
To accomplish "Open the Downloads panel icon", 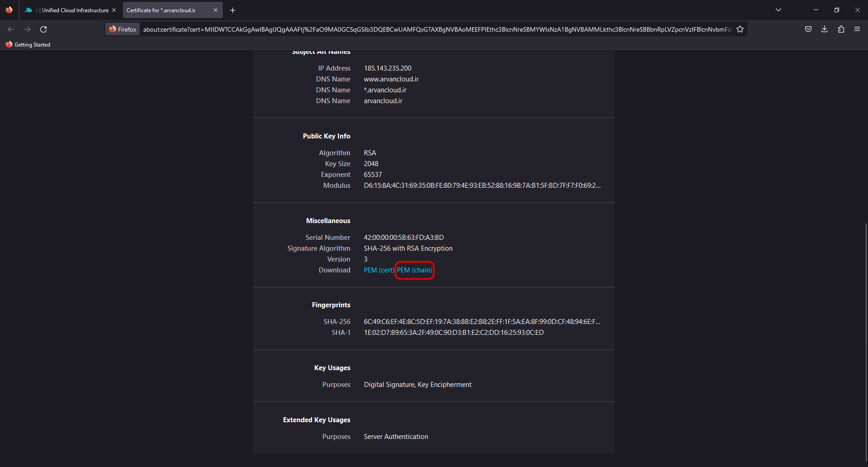I will 825,29.
